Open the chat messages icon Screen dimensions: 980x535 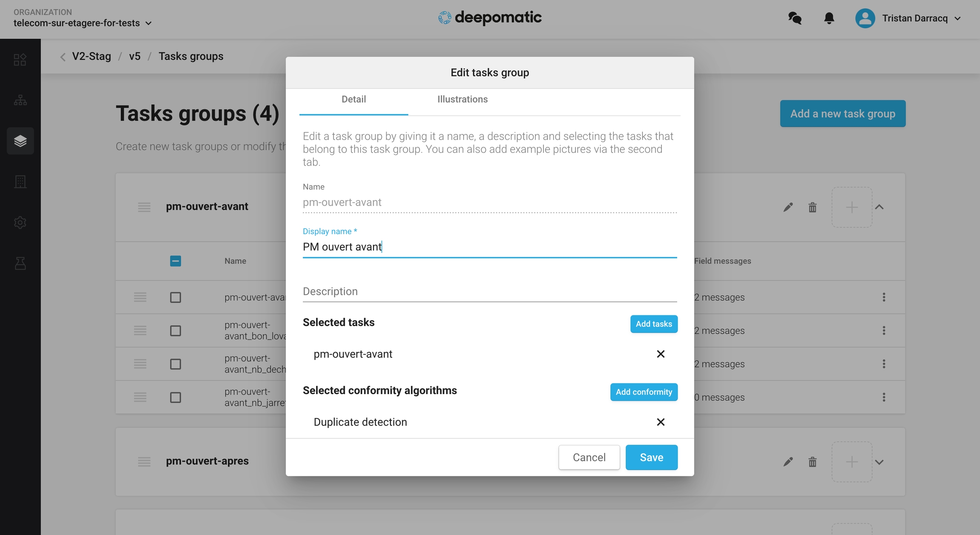coord(795,18)
